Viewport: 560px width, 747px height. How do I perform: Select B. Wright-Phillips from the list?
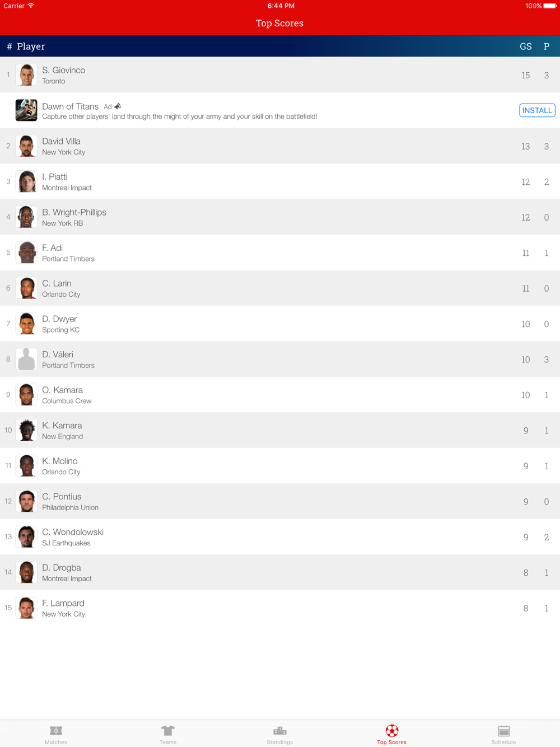[x=280, y=217]
